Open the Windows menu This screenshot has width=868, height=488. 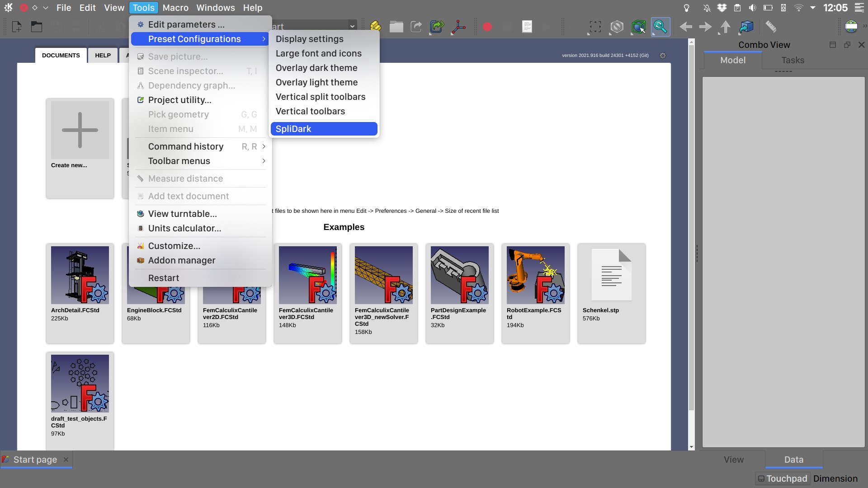pyautogui.click(x=216, y=8)
